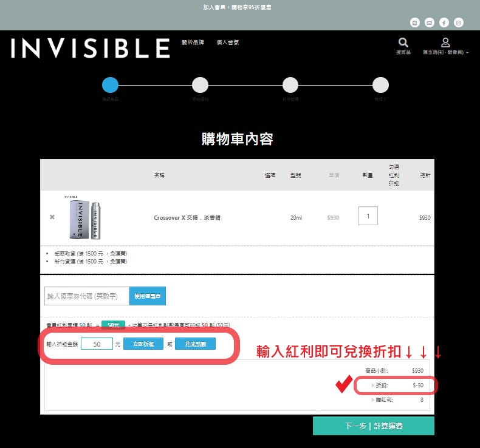Image resolution: width=480 pixels, height=448 pixels.
Task: Open the Instagram icon
Action: (x=459, y=22)
